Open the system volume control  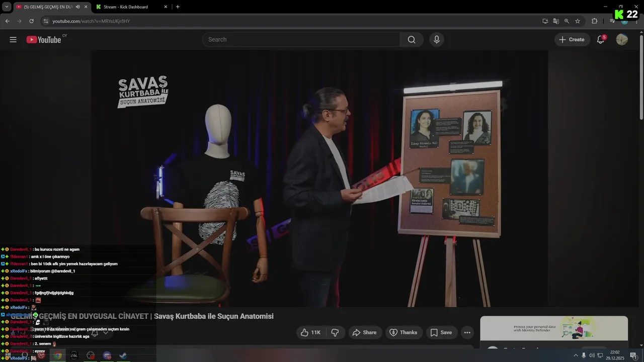[x=592, y=355]
